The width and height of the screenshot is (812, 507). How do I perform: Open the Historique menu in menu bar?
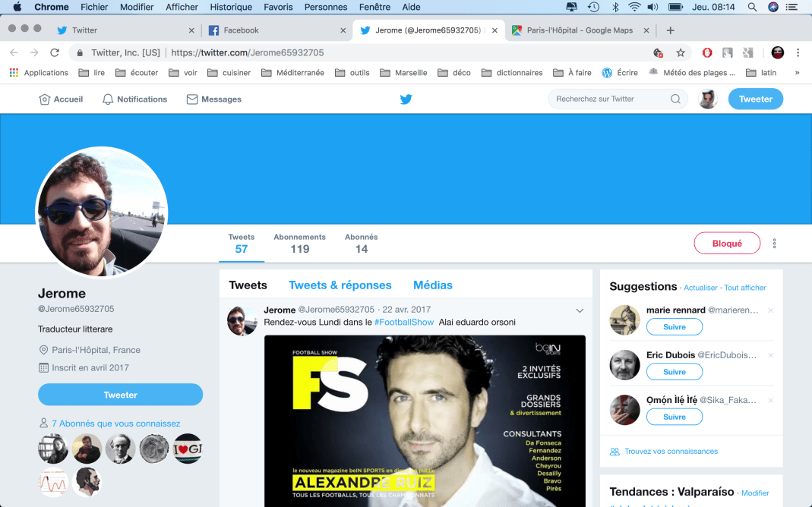tap(231, 7)
